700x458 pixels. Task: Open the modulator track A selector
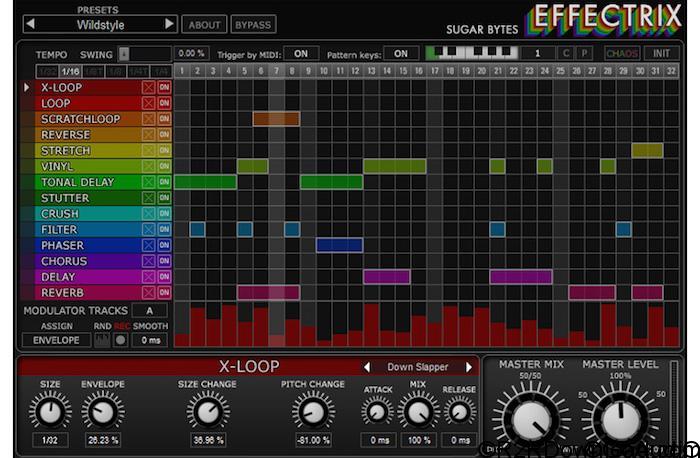pyautogui.click(x=150, y=311)
